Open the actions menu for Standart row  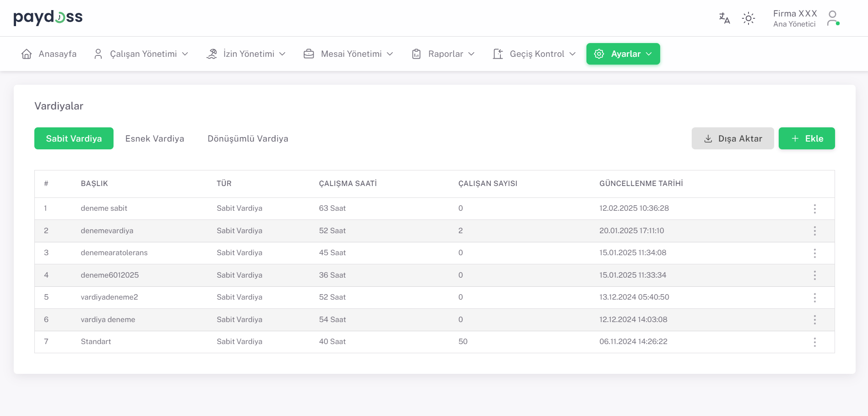point(815,342)
